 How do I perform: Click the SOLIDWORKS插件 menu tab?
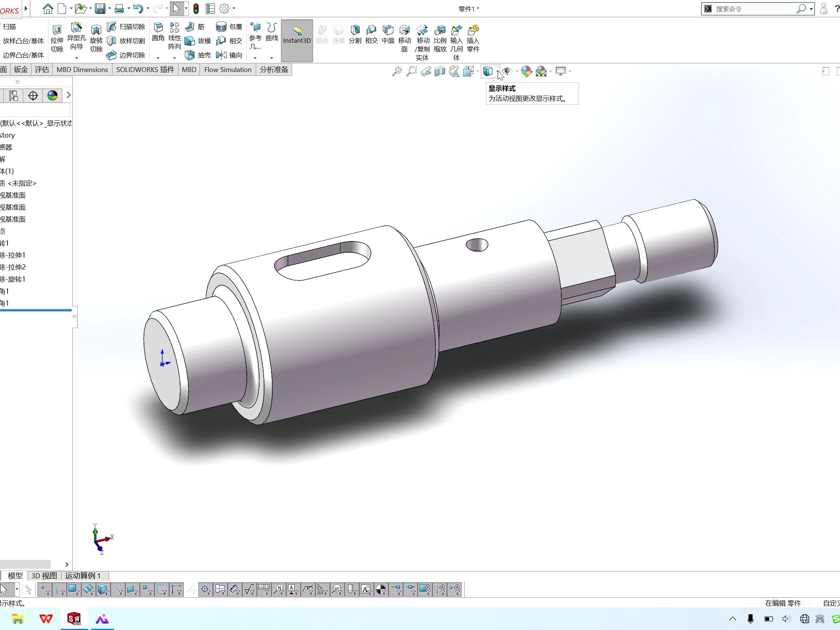coord(144,69)
